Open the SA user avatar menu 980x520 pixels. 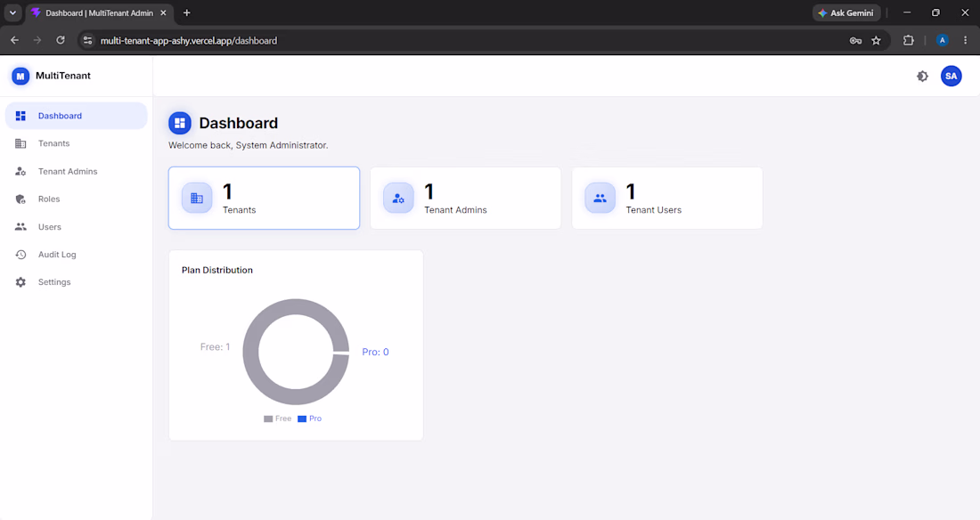[951, 77]
